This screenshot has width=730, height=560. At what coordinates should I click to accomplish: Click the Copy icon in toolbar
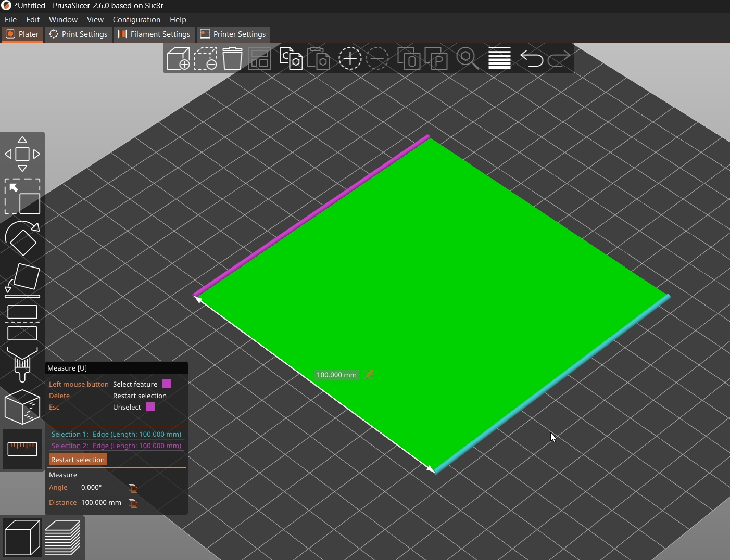point(291,58)
